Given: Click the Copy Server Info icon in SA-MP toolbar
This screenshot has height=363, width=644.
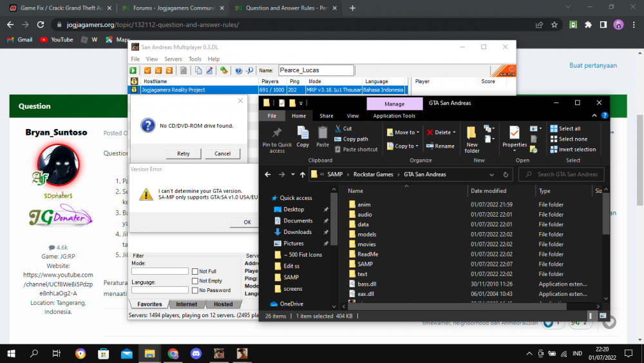Looking at the screenshot, I should tap(198, 70).
